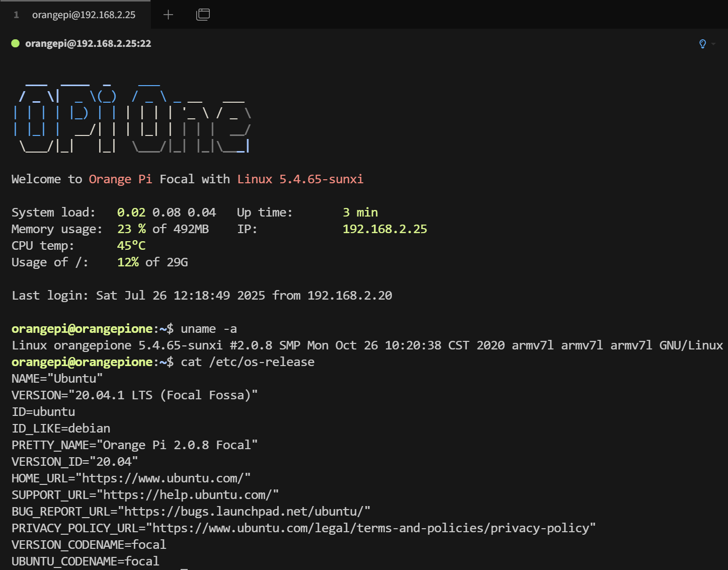Click 'Linux 5.4.65-sunxi' in the welcome line
This screenshot has height=570, width=728.
click(x=300, y=179)
